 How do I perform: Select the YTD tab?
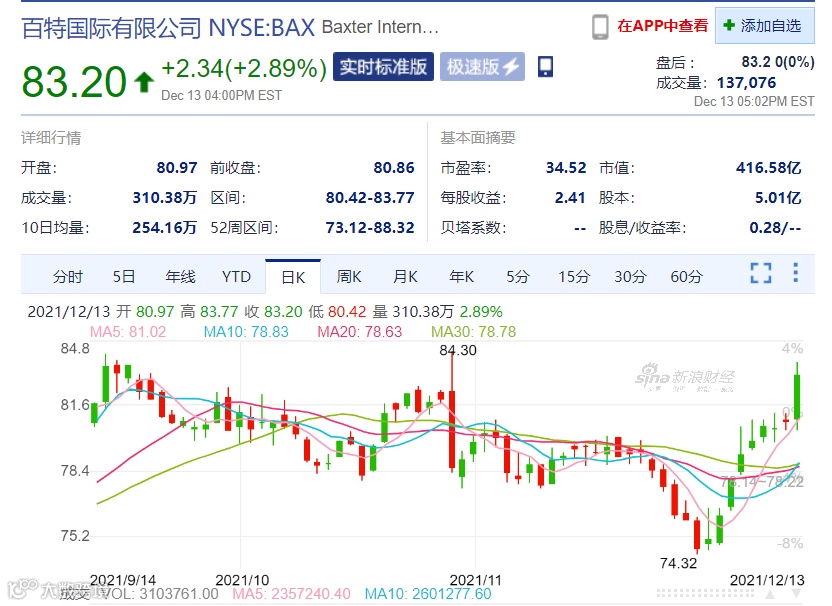point(236,276)
